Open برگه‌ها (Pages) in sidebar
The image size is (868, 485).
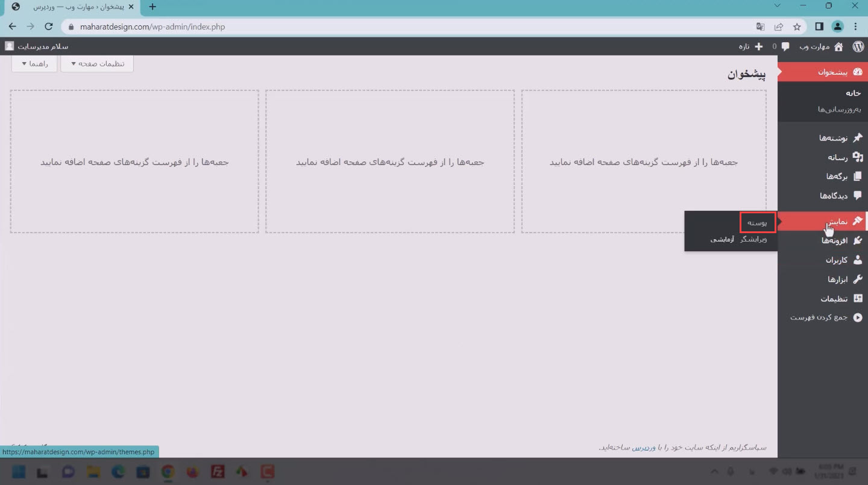822,177
